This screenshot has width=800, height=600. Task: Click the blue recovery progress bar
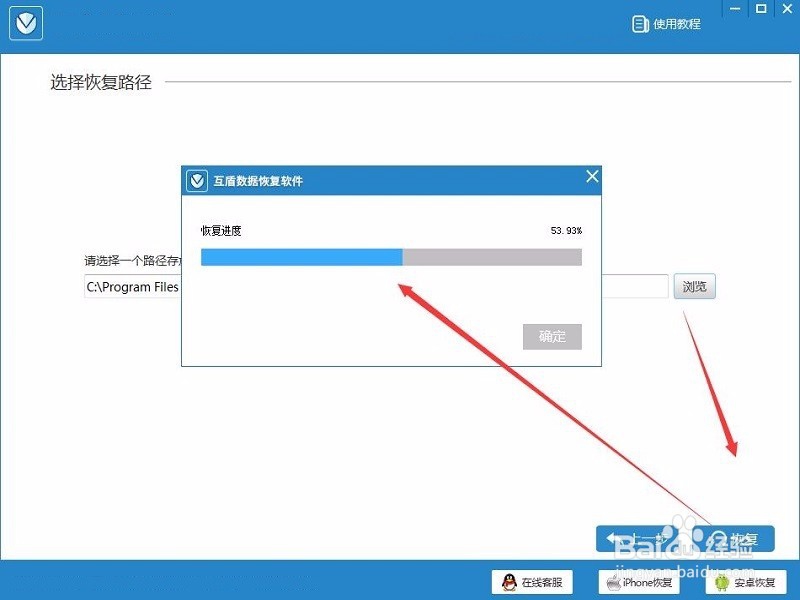tap(300, 257)
